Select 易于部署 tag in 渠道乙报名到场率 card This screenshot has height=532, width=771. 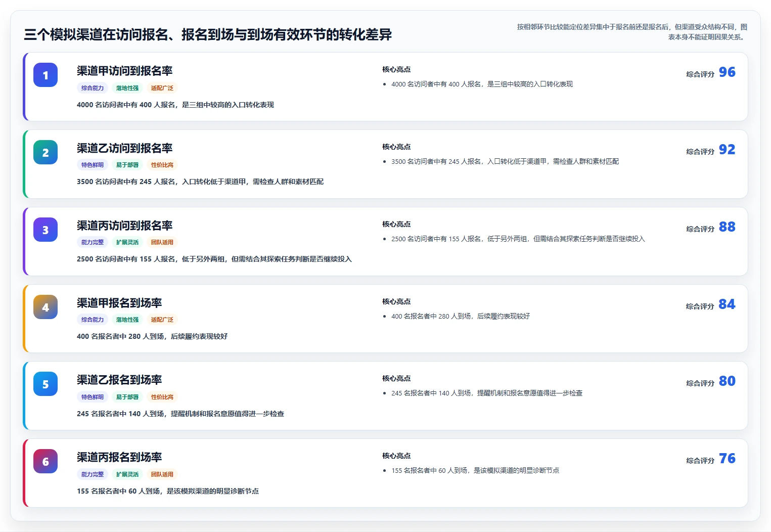(x=127, y=397)
